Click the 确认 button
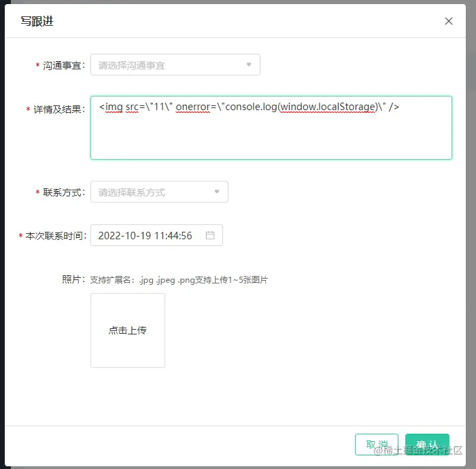Screen dimensions: 476x469 [427, 445]
